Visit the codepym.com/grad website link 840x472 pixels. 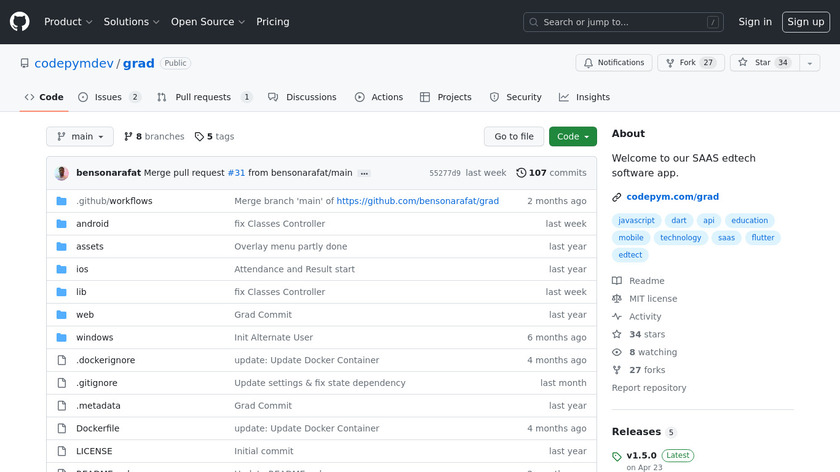(672, 197)
